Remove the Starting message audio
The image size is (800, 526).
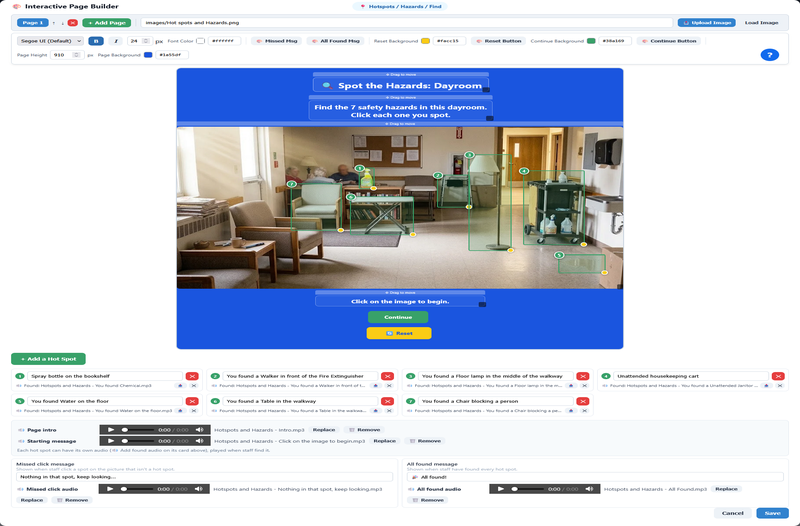425,441
